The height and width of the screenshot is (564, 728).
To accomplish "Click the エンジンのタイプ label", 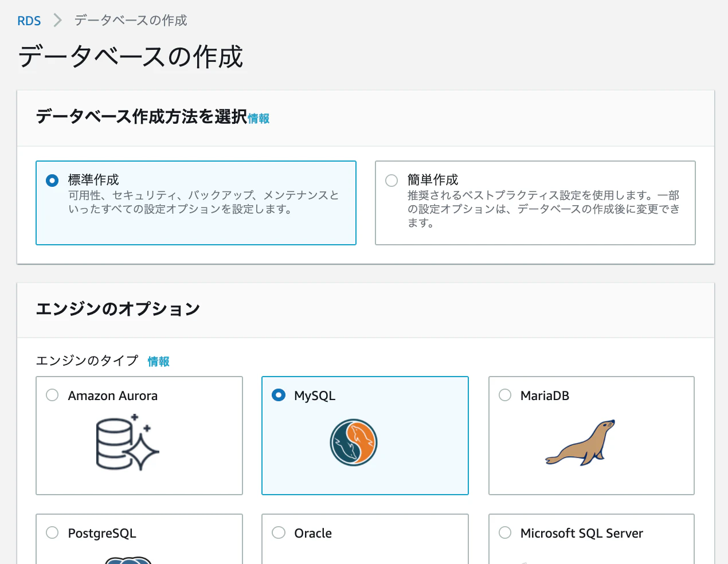I will point(87,361).
